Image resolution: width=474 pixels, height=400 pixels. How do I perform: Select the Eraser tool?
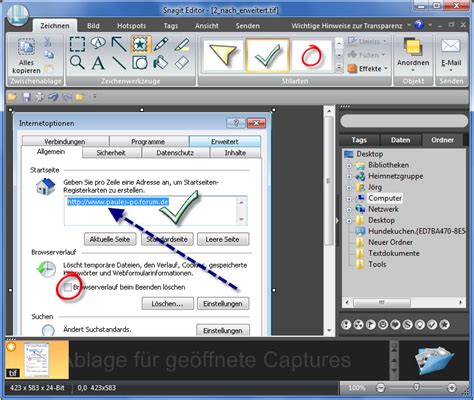point(182,63)
